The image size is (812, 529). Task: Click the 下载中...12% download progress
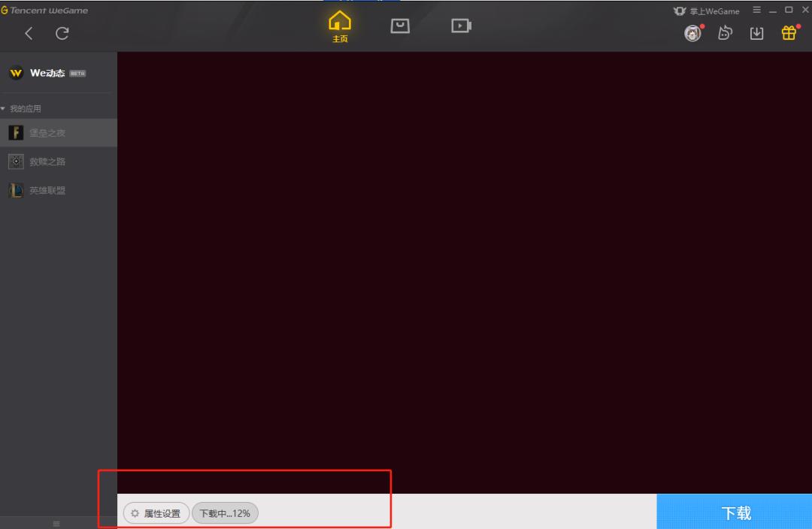point(225,513)
